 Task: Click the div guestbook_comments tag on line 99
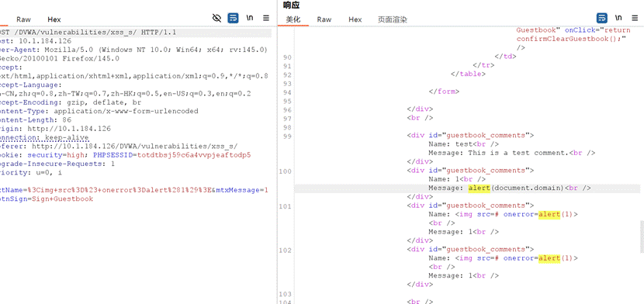471,136
